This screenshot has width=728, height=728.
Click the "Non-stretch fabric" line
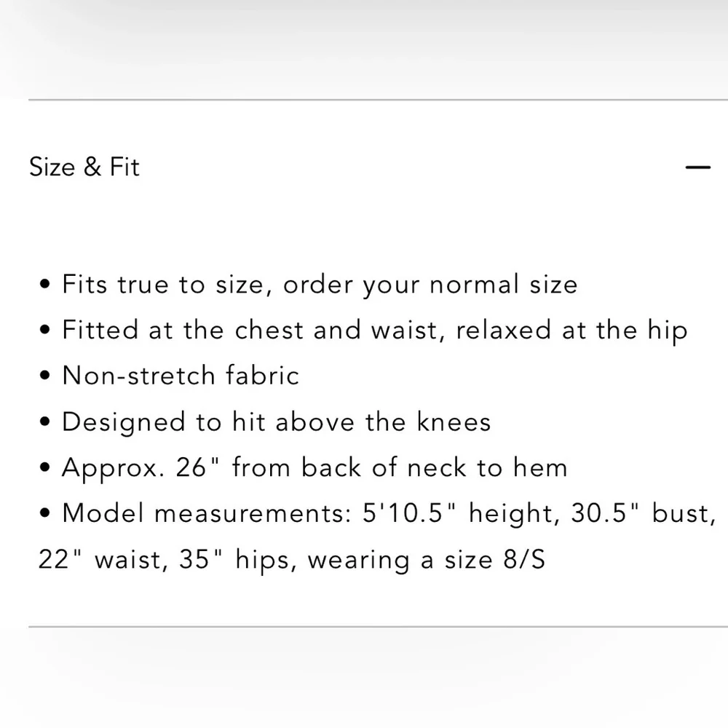(181, 376)
